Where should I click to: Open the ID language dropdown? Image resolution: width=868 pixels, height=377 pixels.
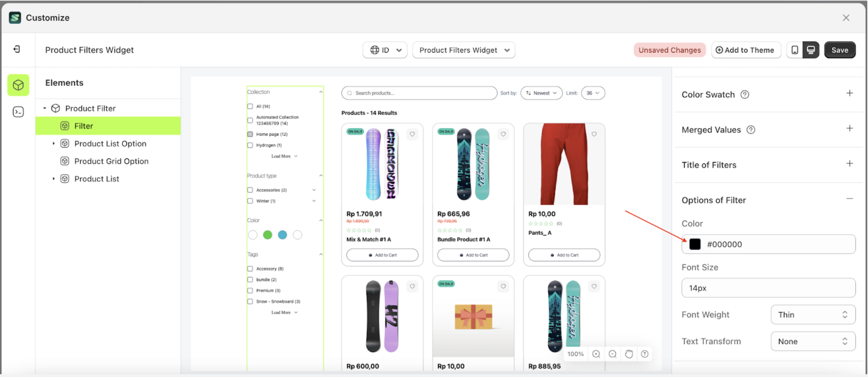pyautogui.click(x=385, y=50)
